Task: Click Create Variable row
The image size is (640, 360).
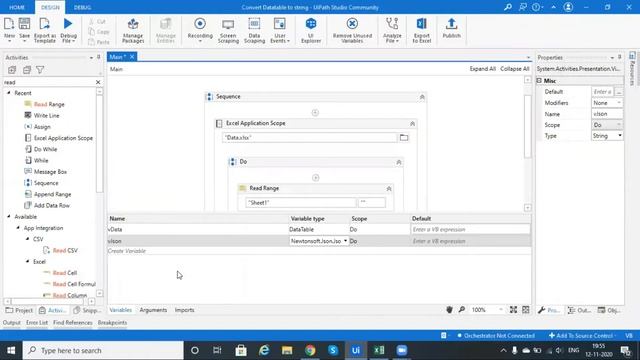Action: [x=319, y=251]
